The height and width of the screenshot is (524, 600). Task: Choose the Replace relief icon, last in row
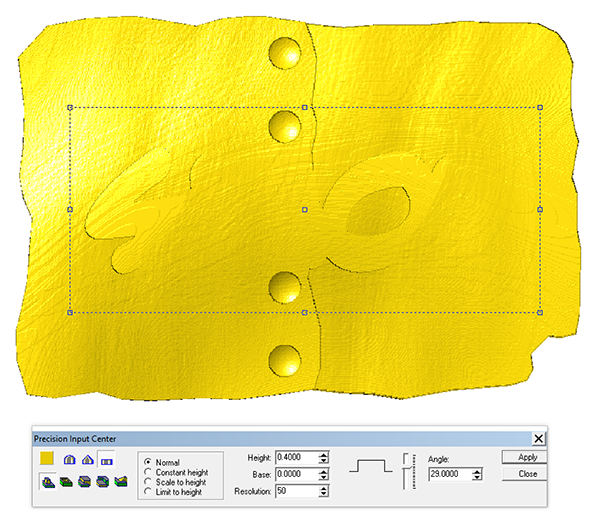pos(121,481)
